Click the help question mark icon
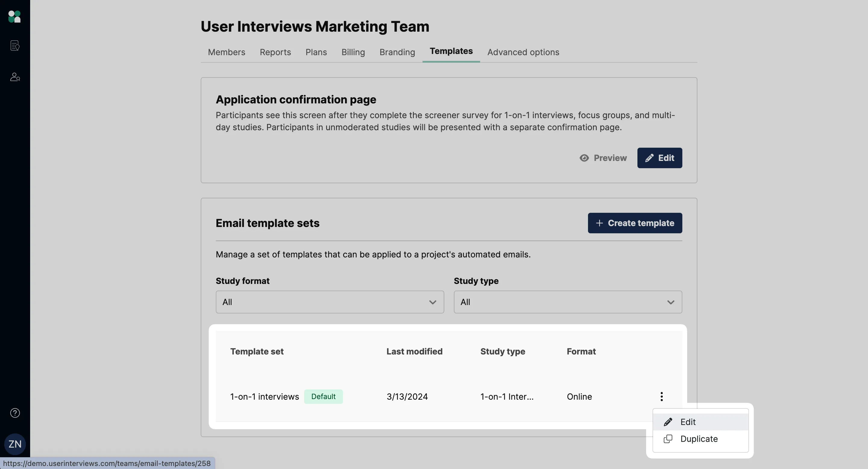Image resolution: width=868 pixels, height=469 pixels. (x=14, y=413)
